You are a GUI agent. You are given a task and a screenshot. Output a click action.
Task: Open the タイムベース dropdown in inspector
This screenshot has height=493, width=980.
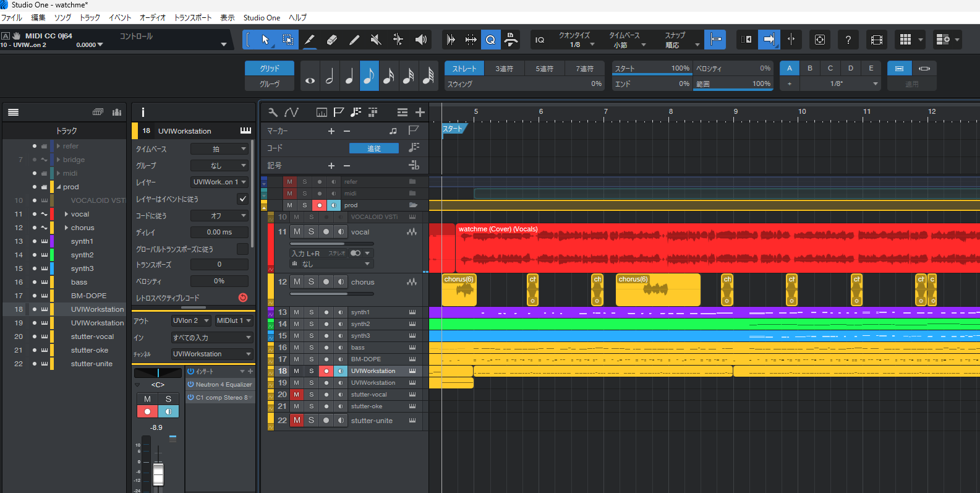click(219, 149)
